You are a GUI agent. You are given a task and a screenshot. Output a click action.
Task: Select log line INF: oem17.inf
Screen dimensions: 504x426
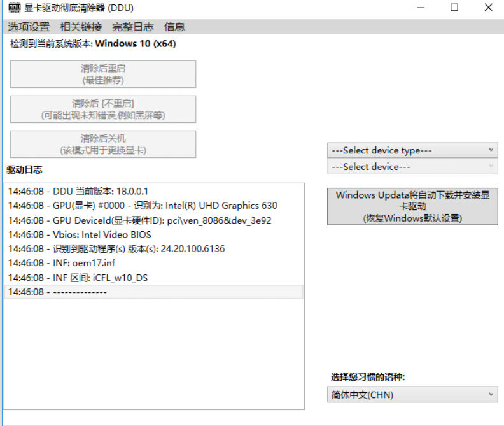coord(153,263)
